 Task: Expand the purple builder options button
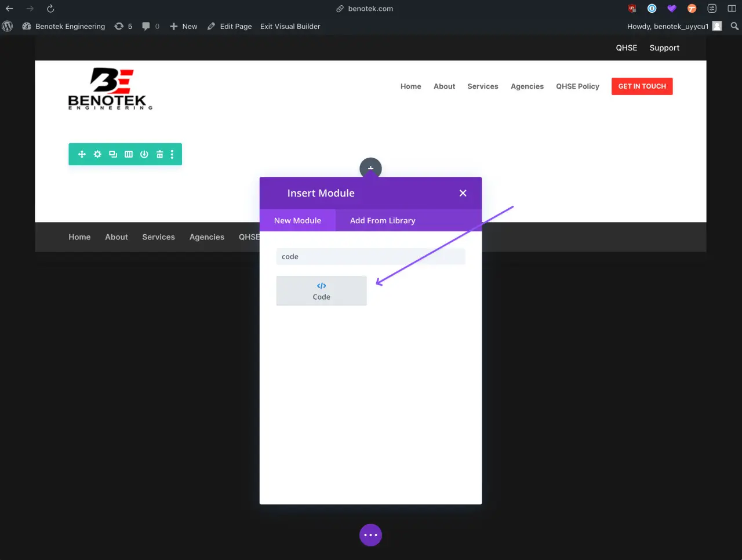click(370, 535)
